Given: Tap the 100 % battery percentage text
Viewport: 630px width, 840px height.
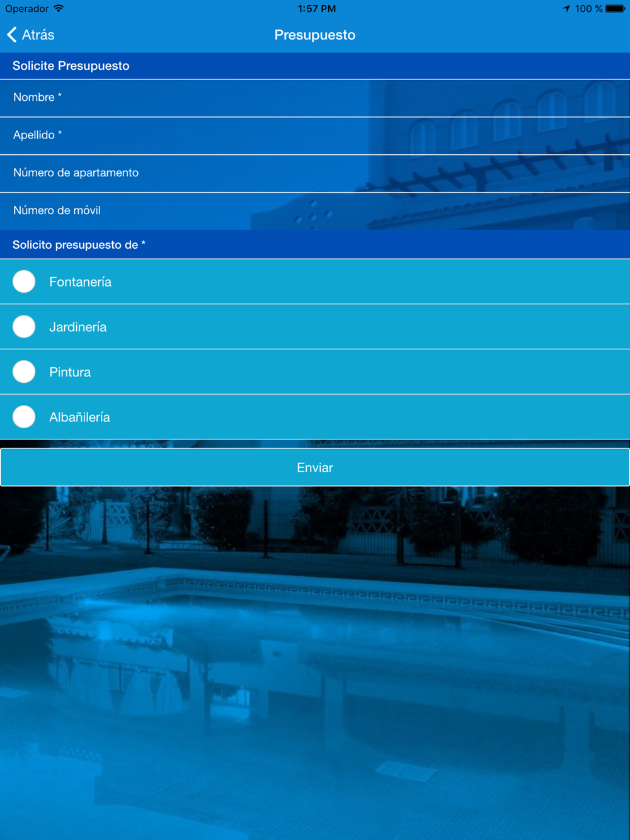Looking at the screenshot, I should click(588, 9).
